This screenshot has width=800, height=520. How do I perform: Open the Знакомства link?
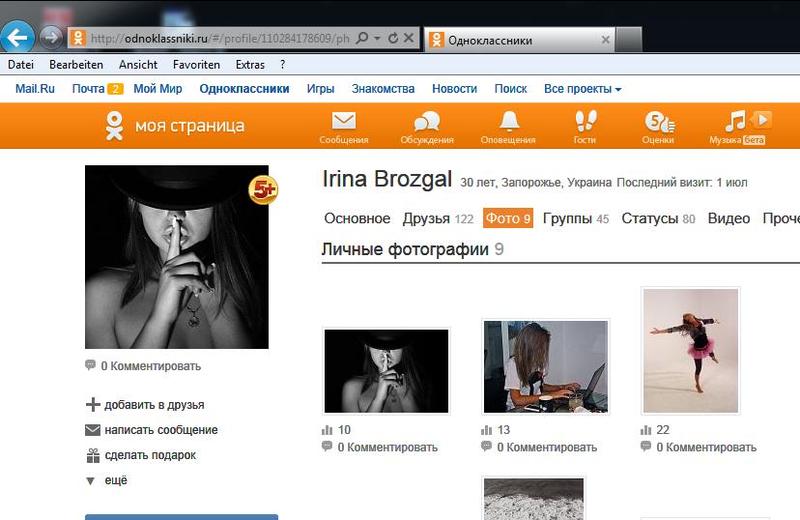pyautogui.click(x=383, y=89)
